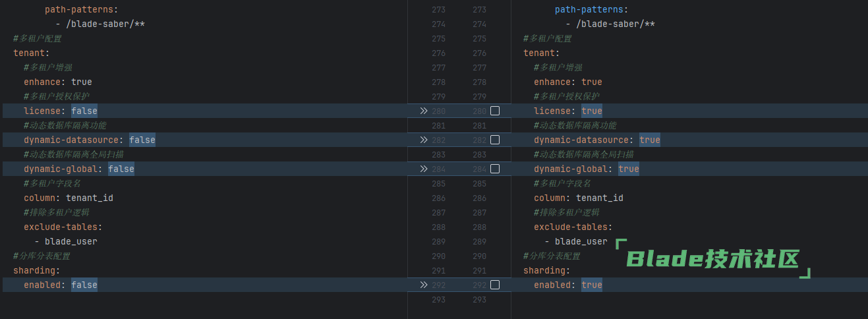Tick the checkbox on line 280
This screenshot has height=319, width=868.
pyautogui.click(x=495, y=111)
